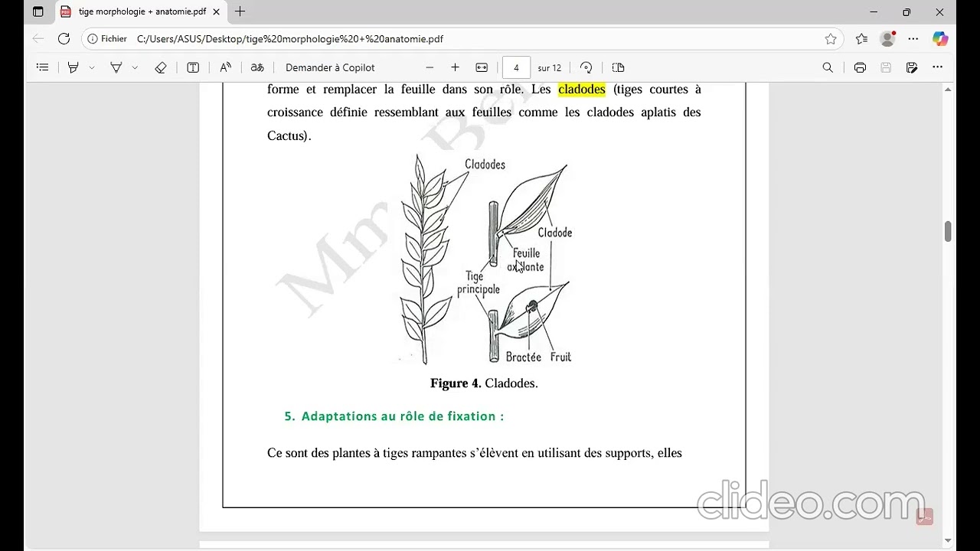Open the Copilot sidebar
980x551 pixels.
(x=940, y=38)
